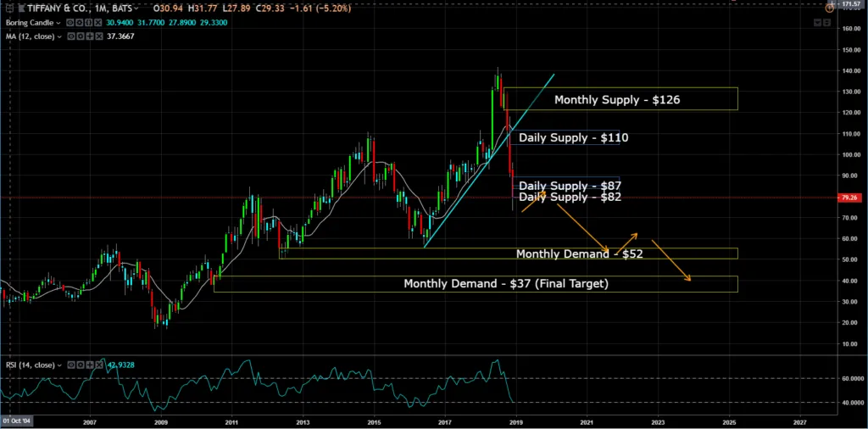Click MA value 37.3667 in legend
868x429 pixels.
pyautogui.click(x=120, y=36)
